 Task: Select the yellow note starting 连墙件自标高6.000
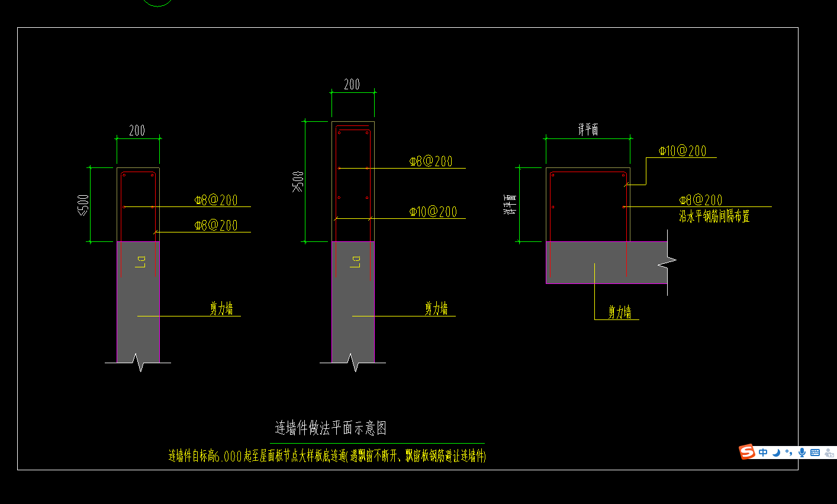(x=327, y=456)
